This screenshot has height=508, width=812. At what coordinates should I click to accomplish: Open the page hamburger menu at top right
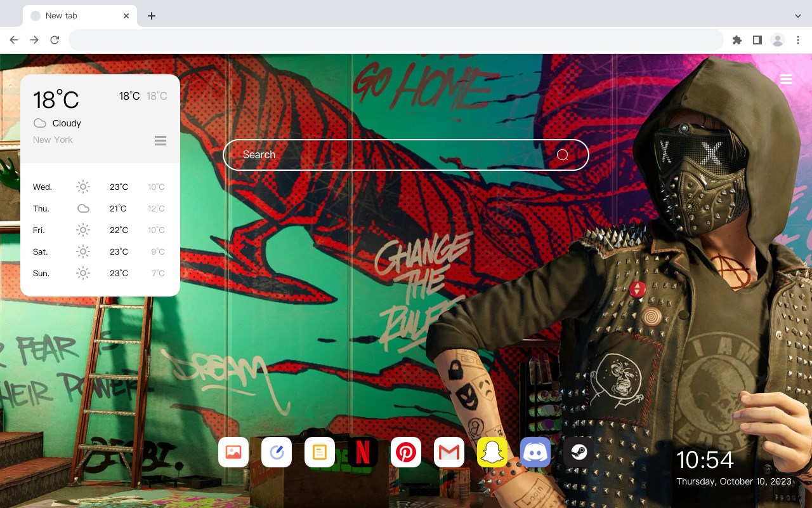pyautogui.click(x=786, y=79)
